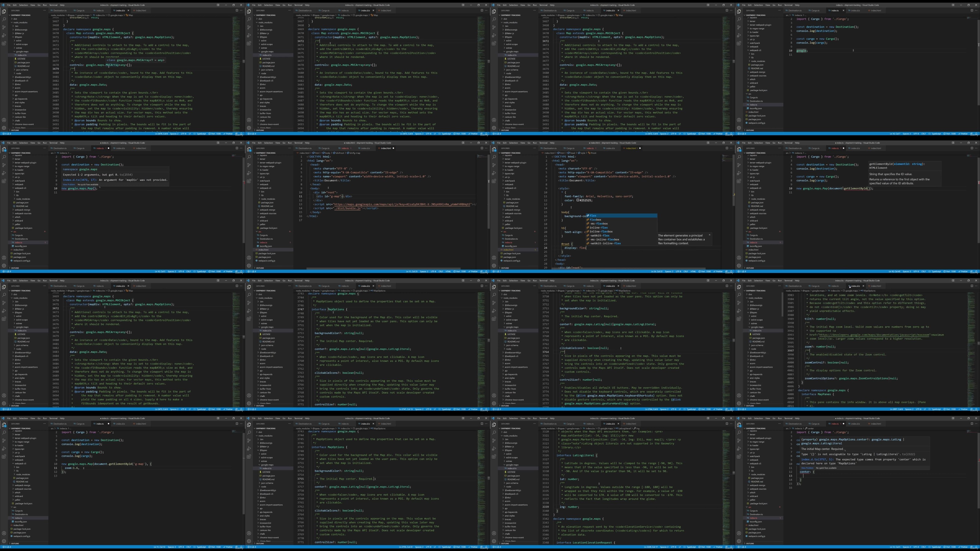Image resolution: width=980 pixels, height=551 pixels.
Task: Open the maxzoom documentation link
Action: click(x=874, y=335)
